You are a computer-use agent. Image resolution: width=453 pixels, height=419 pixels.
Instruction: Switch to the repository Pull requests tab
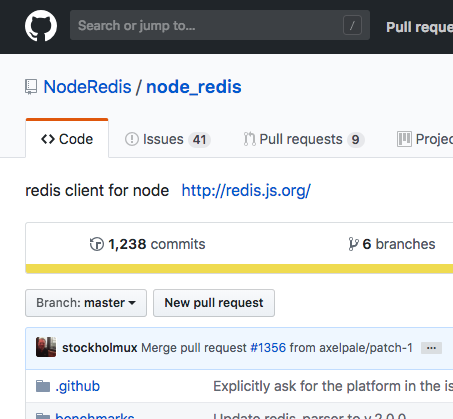[x=304, y=139]
